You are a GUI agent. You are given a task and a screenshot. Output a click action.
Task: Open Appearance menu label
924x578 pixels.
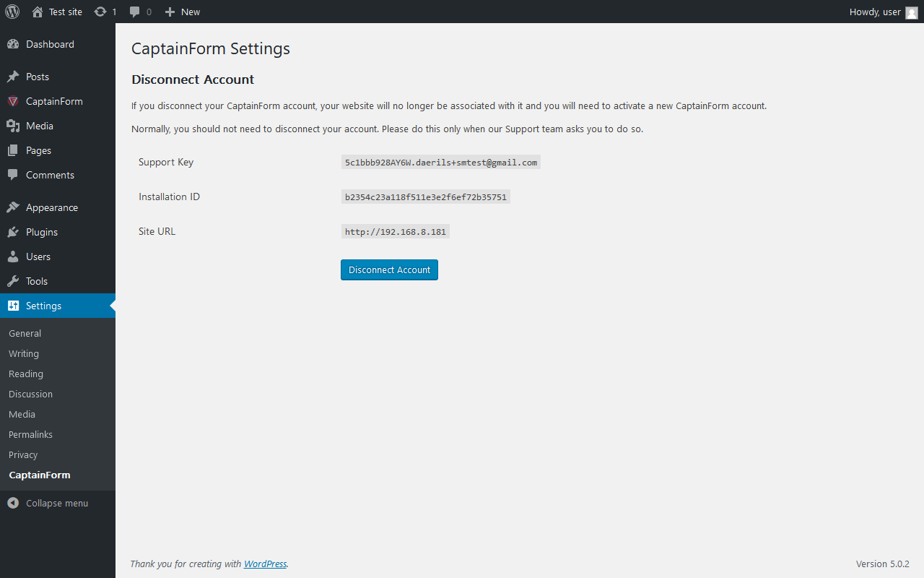click(52, 207)
